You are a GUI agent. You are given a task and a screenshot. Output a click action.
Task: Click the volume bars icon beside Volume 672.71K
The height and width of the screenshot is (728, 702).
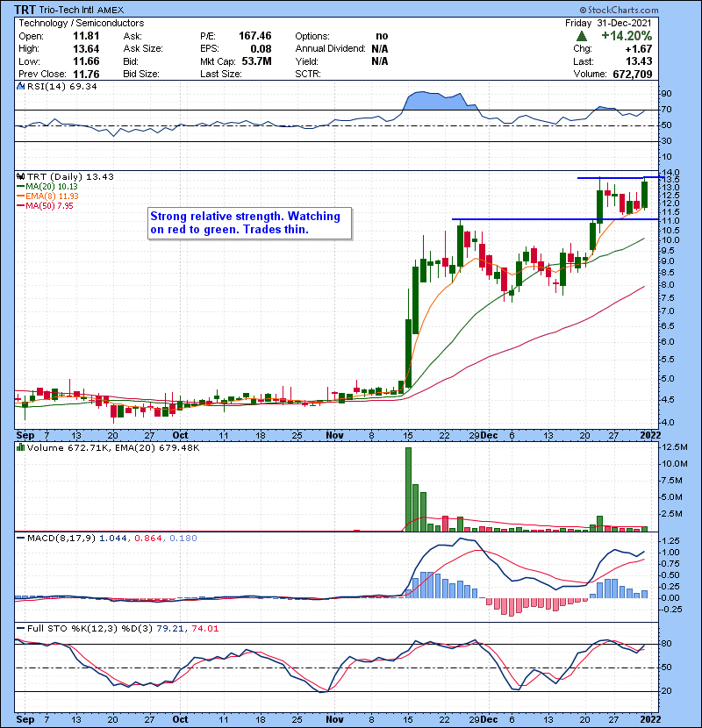pyautogui.click(x=20, y=447)
